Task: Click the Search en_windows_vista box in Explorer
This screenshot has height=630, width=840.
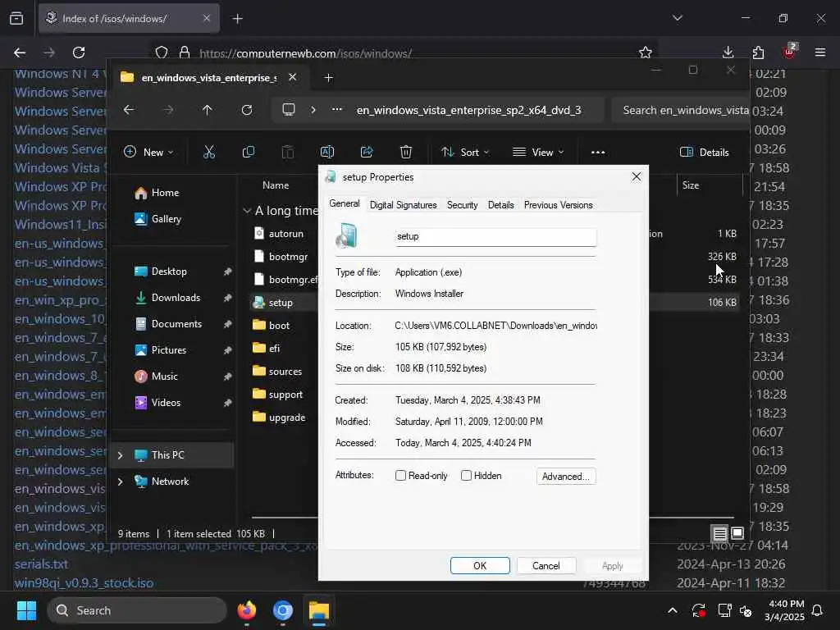Action: coord(680,110)
